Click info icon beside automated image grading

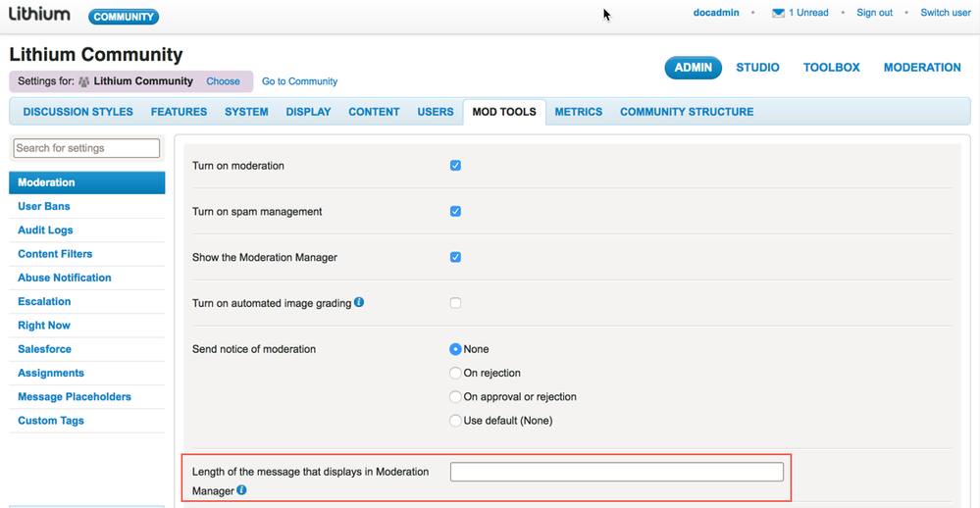[x=359, y=302]
